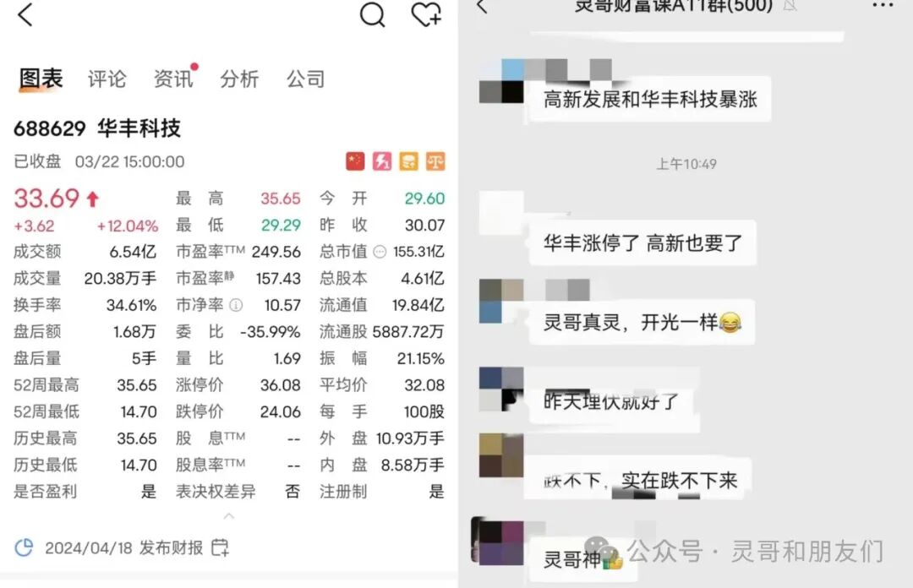The image size is (913, 588).
Task: Open the 资讯 tab
Action: tap(173, 79)
